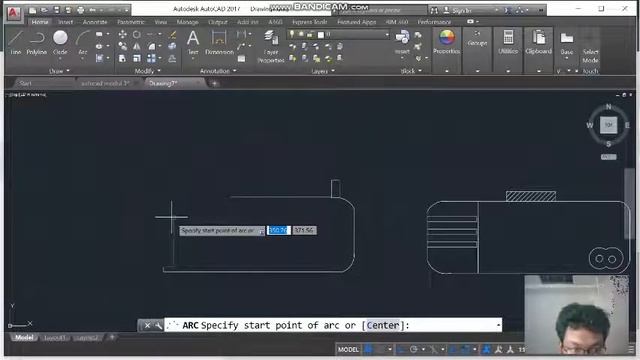The height and width of the screenshot is (360, 640).
Task: Select the Fillet tool in Modify
Action: pyautogui.click(x=151, y=47)
